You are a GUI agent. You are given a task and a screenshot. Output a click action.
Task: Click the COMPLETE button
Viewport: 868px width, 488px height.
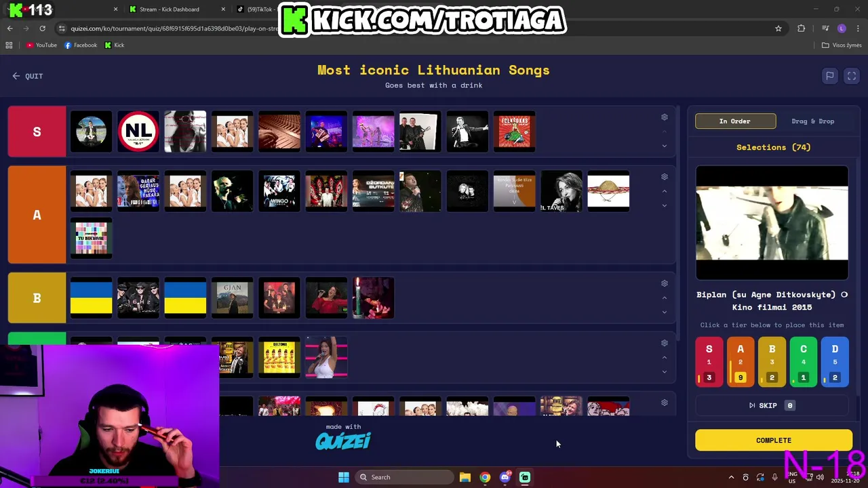(774, 441)
